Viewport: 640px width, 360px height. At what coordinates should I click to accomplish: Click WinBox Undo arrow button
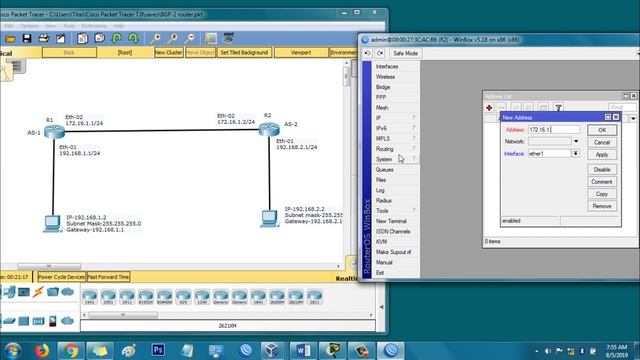(367, 53)
